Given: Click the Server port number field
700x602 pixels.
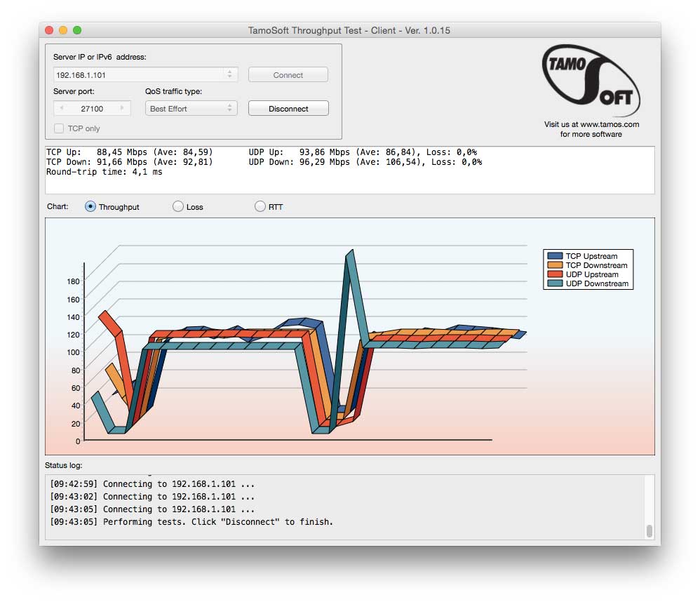Looking at the screenshot, I should coord(92,109).
